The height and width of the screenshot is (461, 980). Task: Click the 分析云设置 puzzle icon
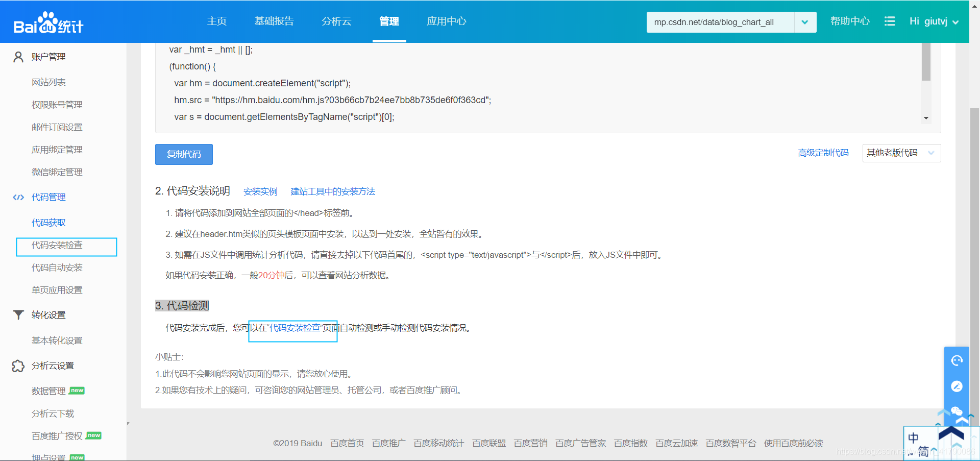pyautogui.click(x=18, y=366)
